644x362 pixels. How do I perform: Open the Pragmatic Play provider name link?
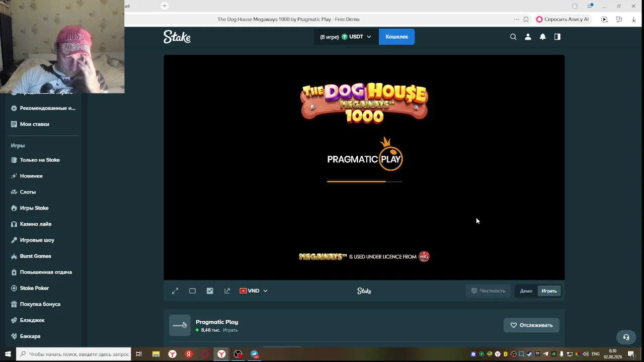[x=217, y=322]
